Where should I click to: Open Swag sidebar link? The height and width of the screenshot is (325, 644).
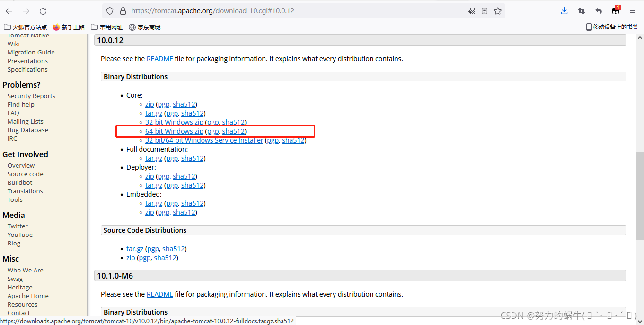pos(15,279)
